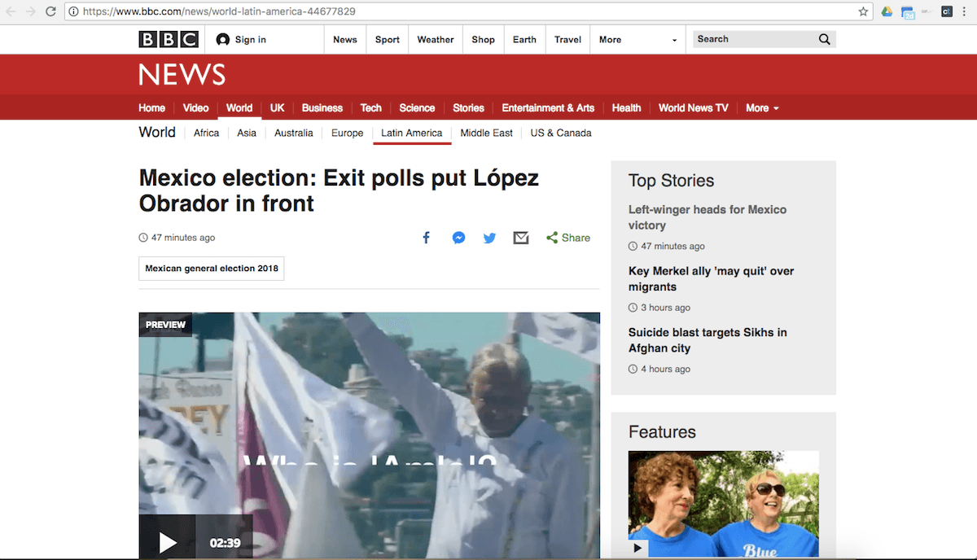Share the article on Facebook
This screenshot has width=977, height=560.
(x=426, y=238)
